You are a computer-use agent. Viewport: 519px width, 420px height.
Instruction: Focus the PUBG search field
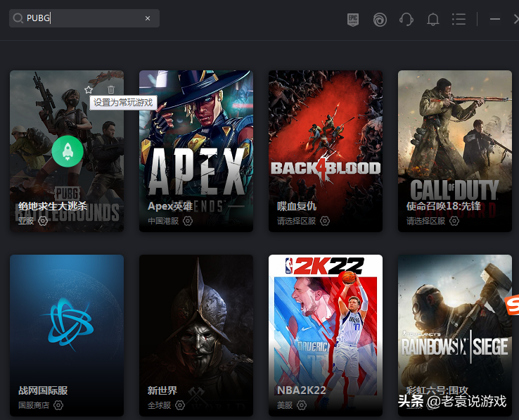tap(84, 18)
